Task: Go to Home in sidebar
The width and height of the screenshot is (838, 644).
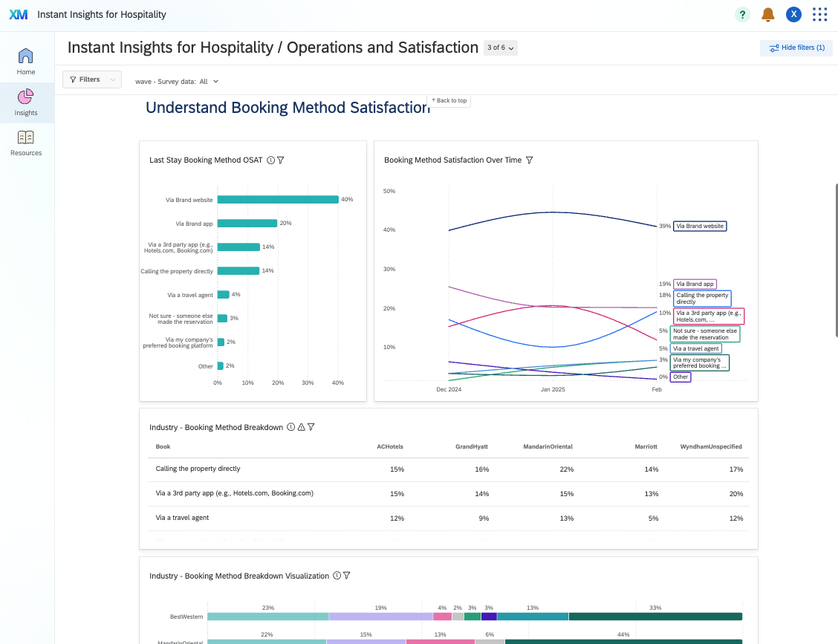Action: [26, 62]
